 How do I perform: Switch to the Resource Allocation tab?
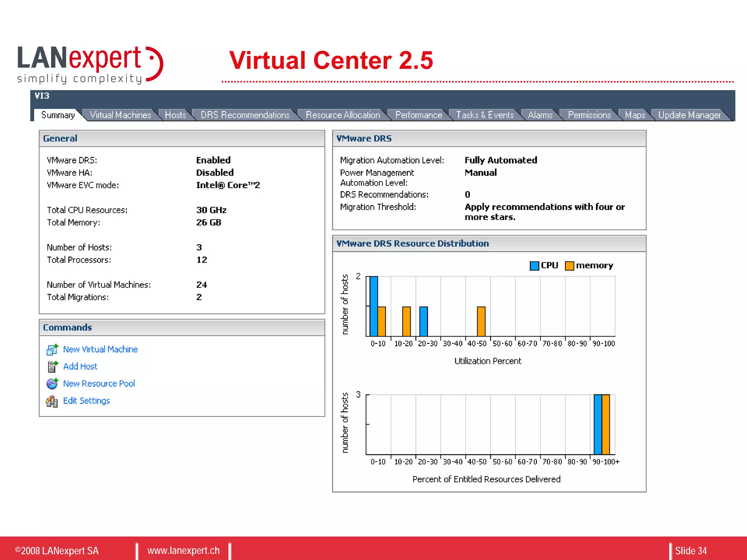pos(342,115)
